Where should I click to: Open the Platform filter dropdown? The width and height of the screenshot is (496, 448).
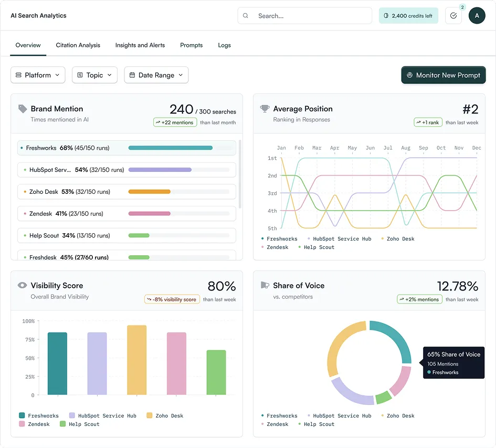tap(38, 75)
